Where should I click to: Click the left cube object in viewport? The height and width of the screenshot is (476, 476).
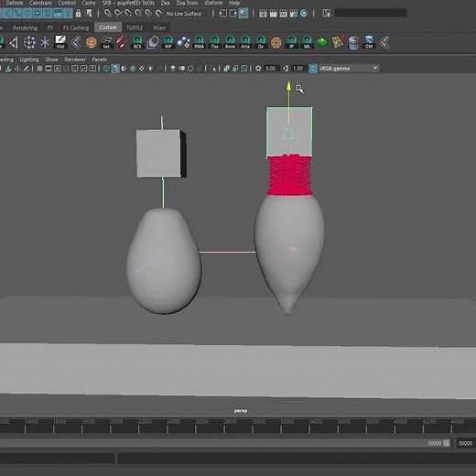[161, 154]
